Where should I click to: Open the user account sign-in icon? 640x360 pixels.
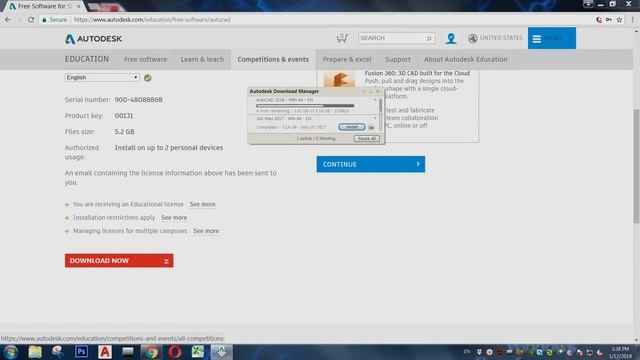click(x=451, y=38)
